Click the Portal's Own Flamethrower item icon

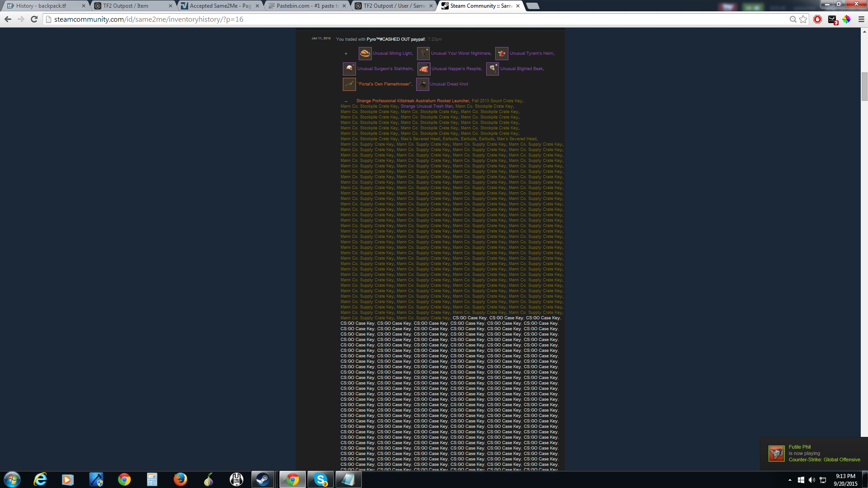pos(349,84)
